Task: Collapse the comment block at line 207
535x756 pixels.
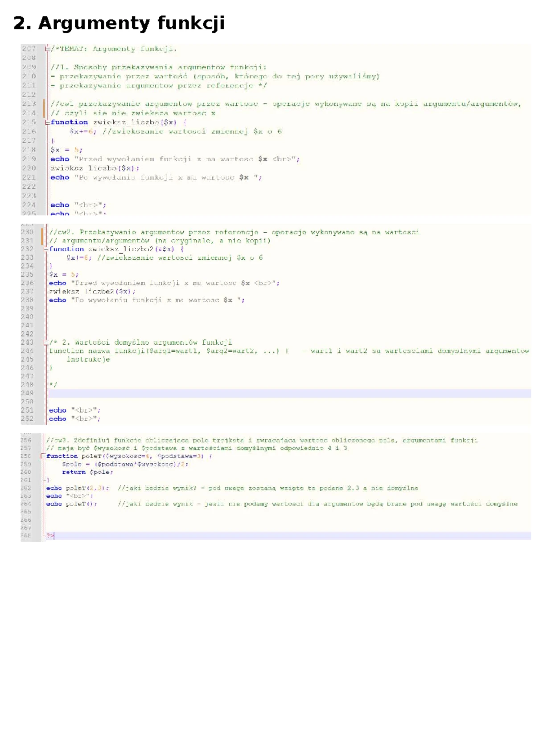Action: [x=47, y=49]
